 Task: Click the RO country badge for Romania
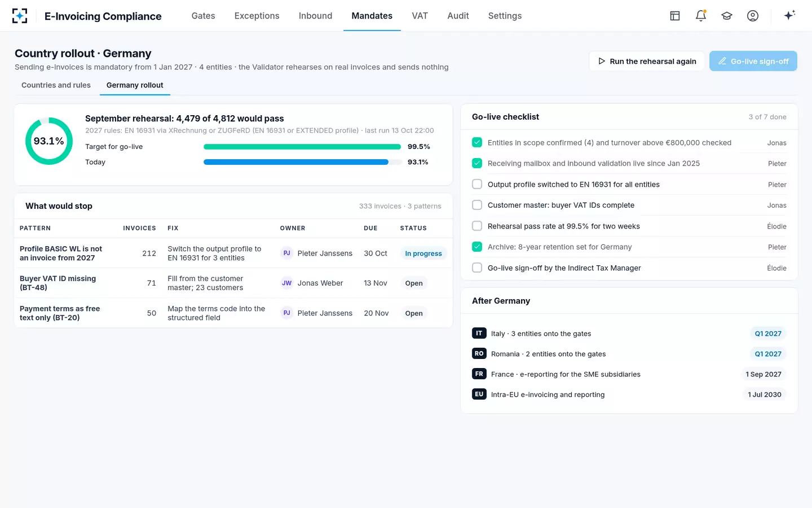[479, 354]
